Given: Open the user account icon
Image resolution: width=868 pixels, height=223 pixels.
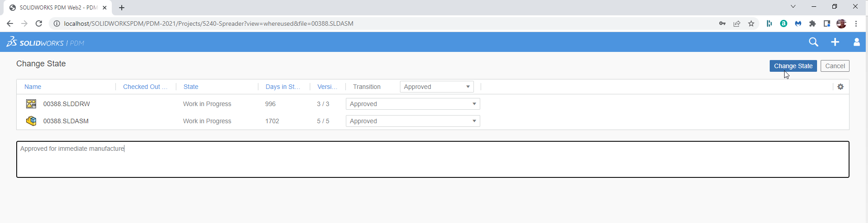Looking at the screenshot, I should (x=857, y=42).
